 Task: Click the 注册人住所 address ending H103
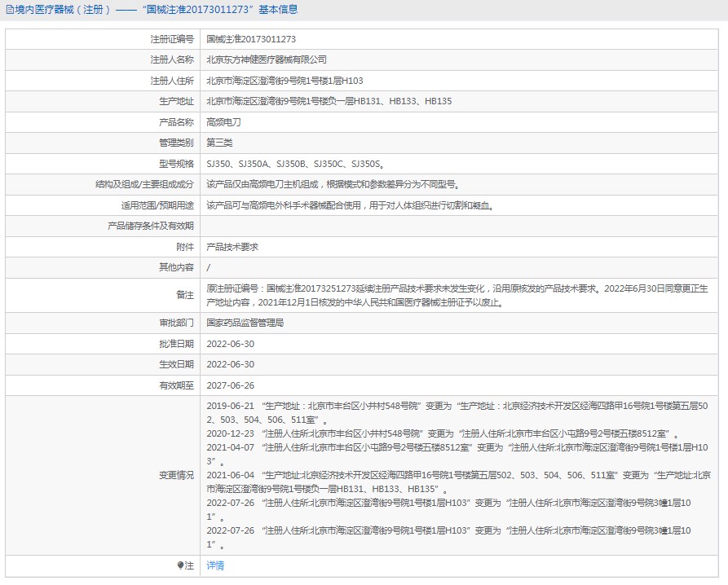(x=285, y=81)
